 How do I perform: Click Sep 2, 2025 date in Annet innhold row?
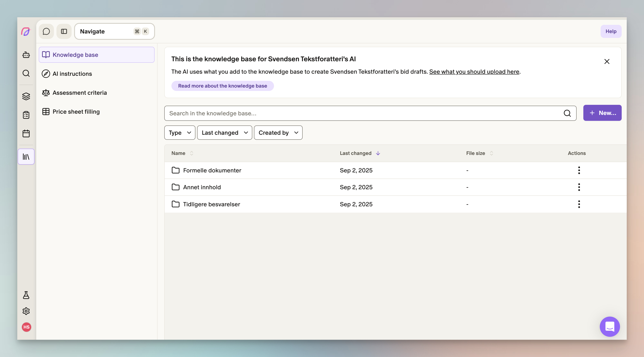click(x=356, y=187)
